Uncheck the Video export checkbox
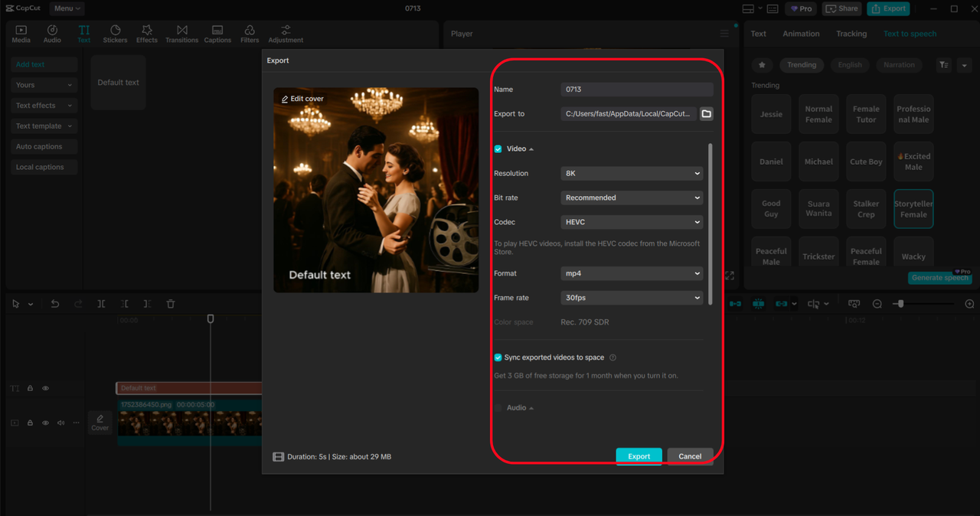 click(x=498, y=149)
